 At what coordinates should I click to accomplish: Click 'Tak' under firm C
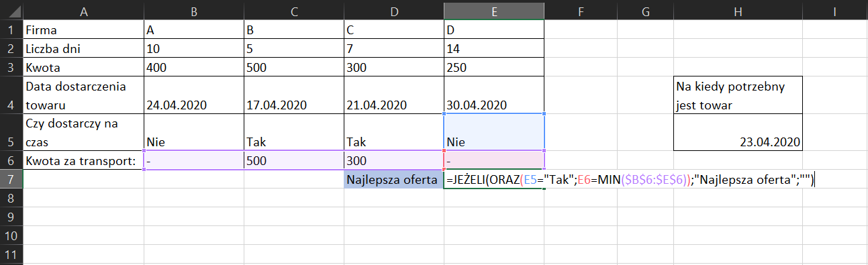pyautogui.click(x=394, y=132)
